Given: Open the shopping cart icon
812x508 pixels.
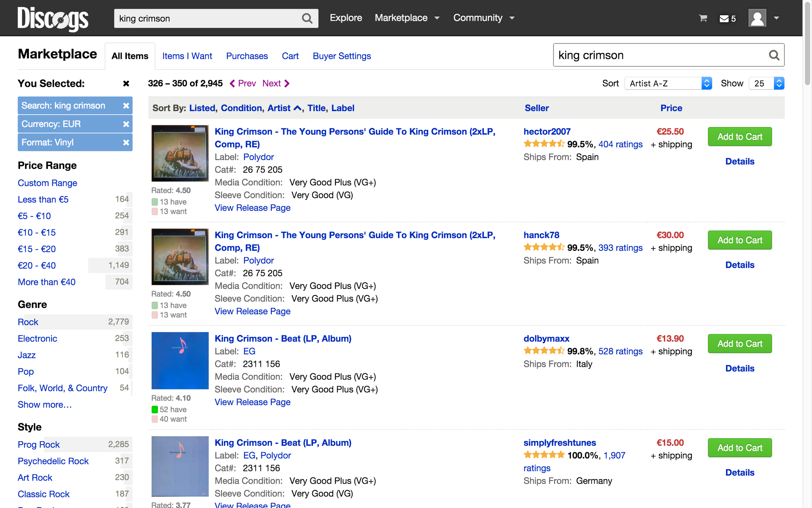Looking at the screenshot, I should [x=703, y=18].
